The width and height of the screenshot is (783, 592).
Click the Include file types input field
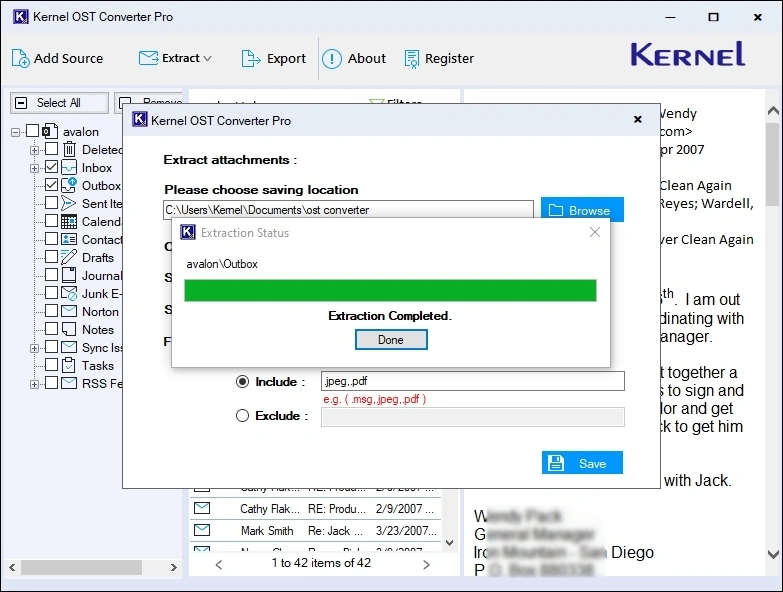click(472, 381)
